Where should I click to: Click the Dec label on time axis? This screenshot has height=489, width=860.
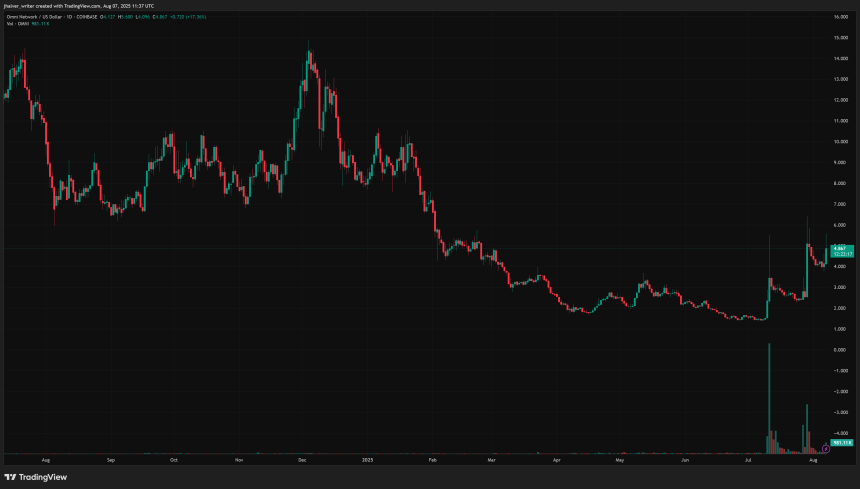coord(302,460)
